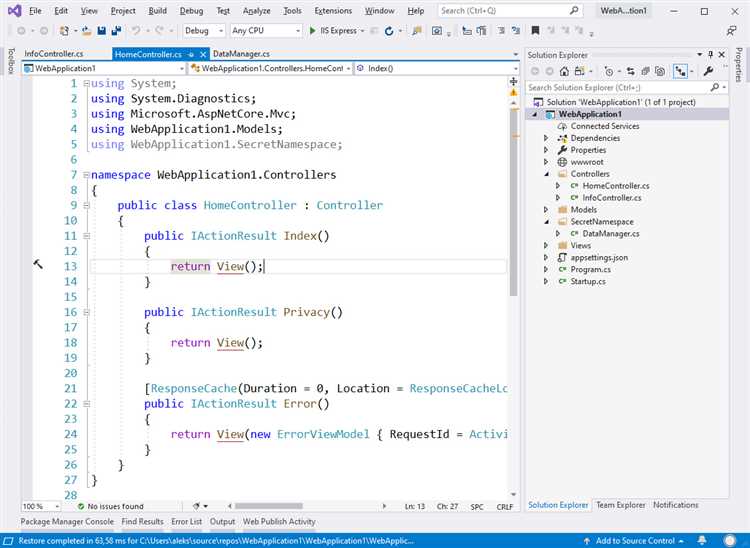Click the bookmark icon in the toolbar
This screenshot has height=548, width=750.
click(535, 31)
